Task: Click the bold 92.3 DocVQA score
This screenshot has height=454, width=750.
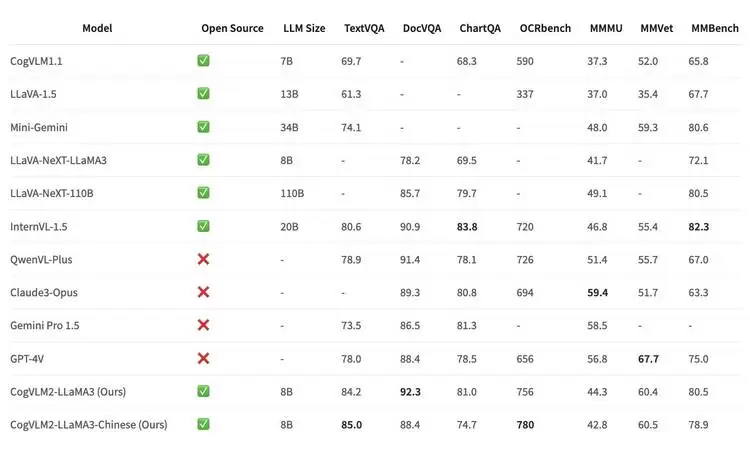Action: (410, 391)
